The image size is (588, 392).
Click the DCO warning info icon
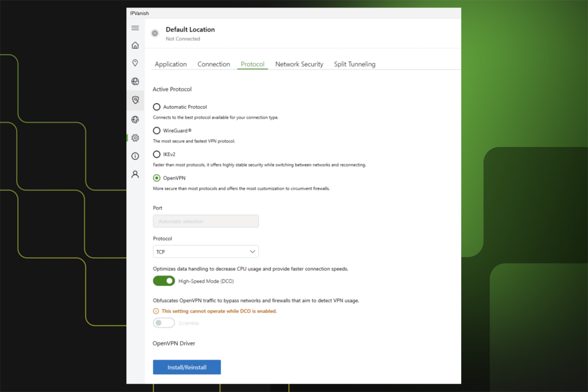(156, 311)
